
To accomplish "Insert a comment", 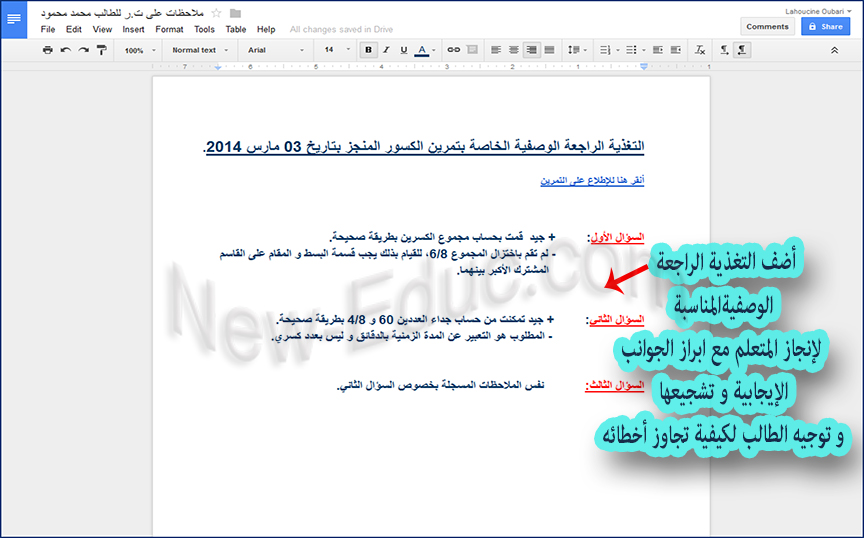I will click(x=472, y=50).
